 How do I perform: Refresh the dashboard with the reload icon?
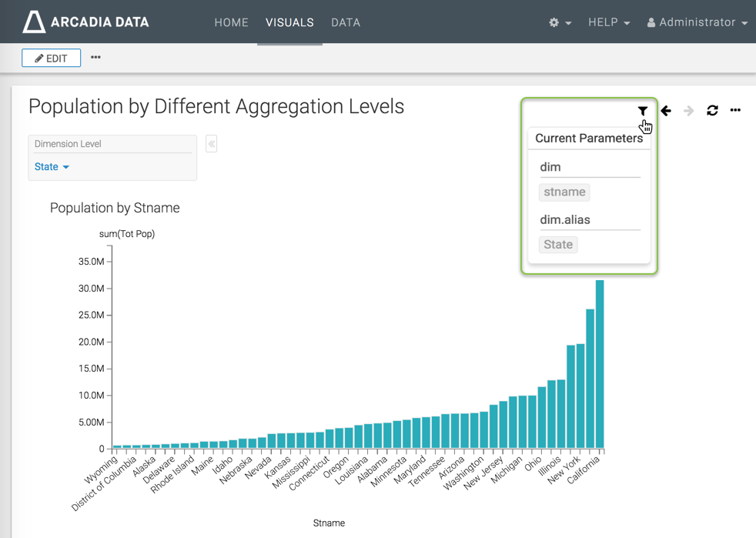click(x=712, y=111)
